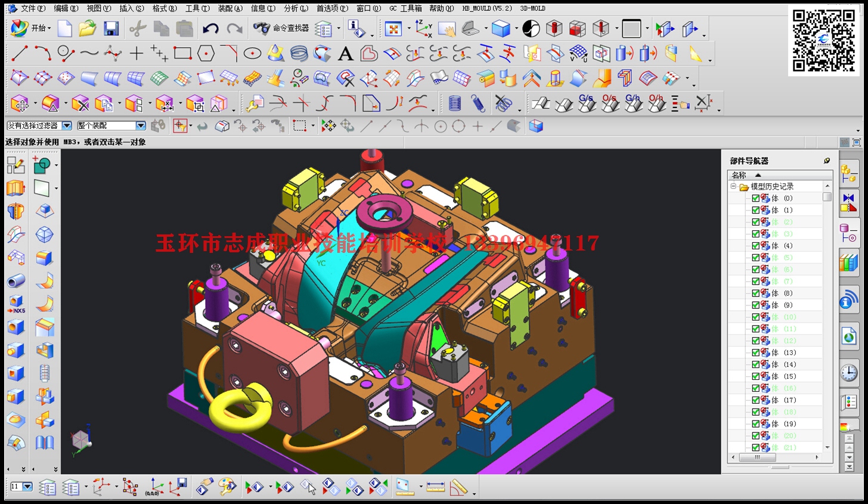The width and height of the screenshot is (868, 504).
Task: Open the Constraint Navigator sidebar tab
Action: [x=848, y=203]
